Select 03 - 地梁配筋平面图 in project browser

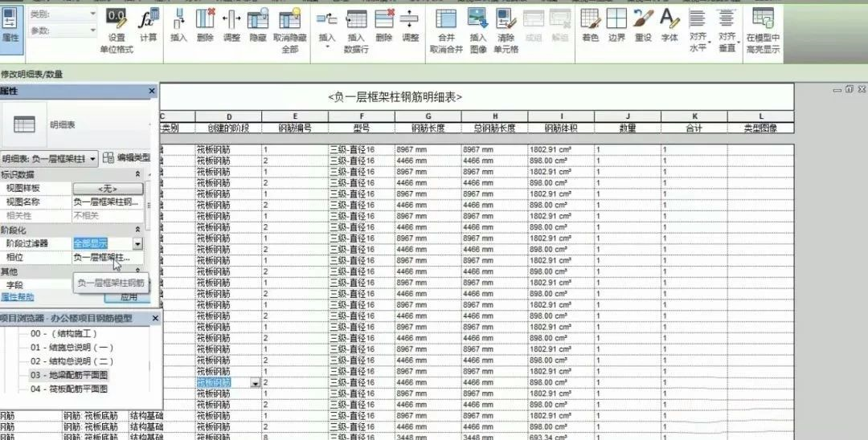pyautogui.click(x=68, y=375)
